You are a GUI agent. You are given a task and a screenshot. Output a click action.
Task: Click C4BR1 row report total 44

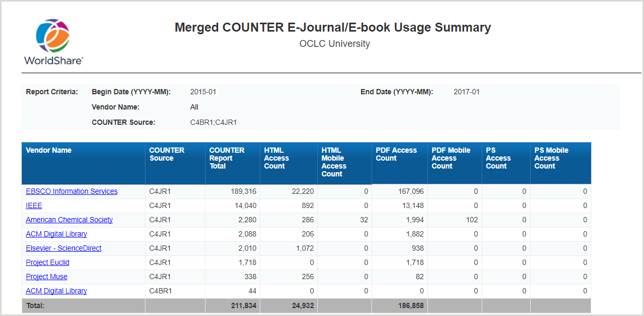point(252,291)
